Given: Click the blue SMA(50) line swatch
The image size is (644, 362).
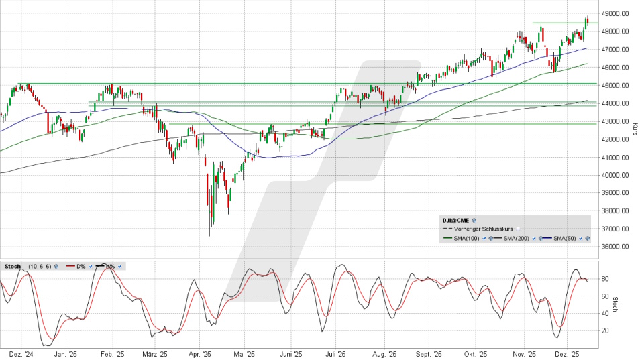Looking at the screenshot, I should coord(547,239).
